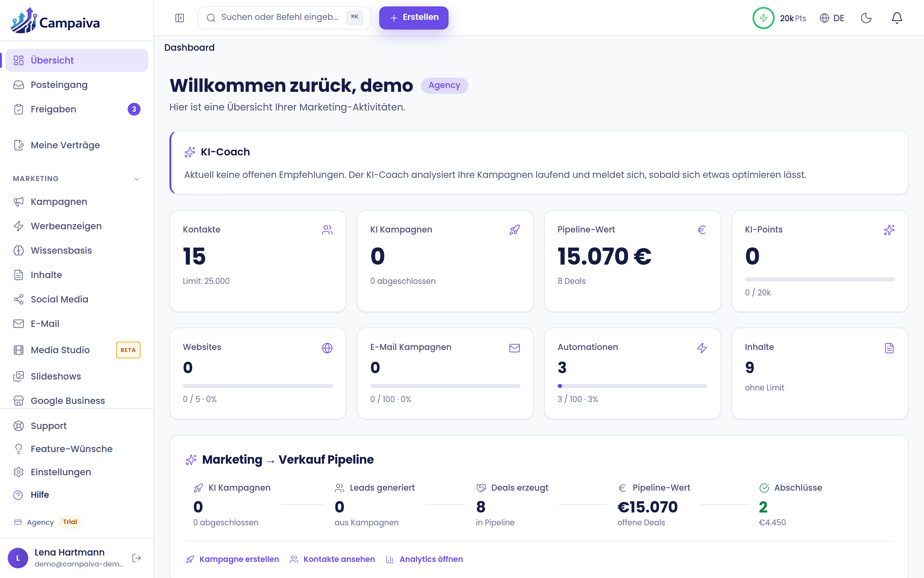Viewport: 924px width, 578px height.
Task: Open Social Media in the sidebar
Action: click(76, 299)
